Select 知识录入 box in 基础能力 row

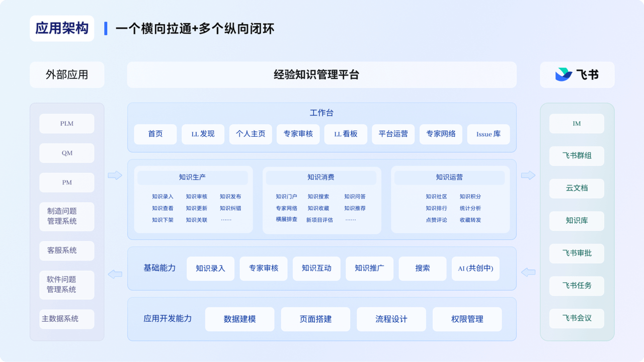tap(210, 268)
